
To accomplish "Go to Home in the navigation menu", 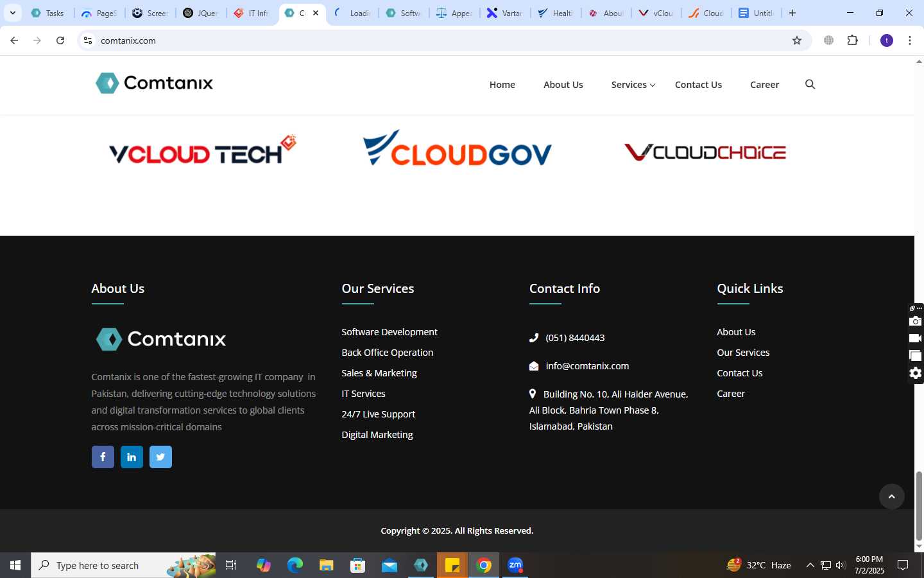I will [502, 85].
